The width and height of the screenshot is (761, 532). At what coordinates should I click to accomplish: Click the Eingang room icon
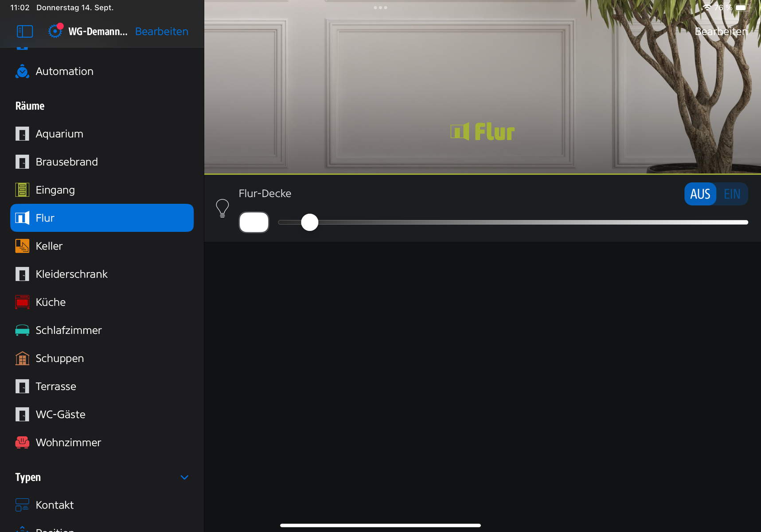coord(22,190)
